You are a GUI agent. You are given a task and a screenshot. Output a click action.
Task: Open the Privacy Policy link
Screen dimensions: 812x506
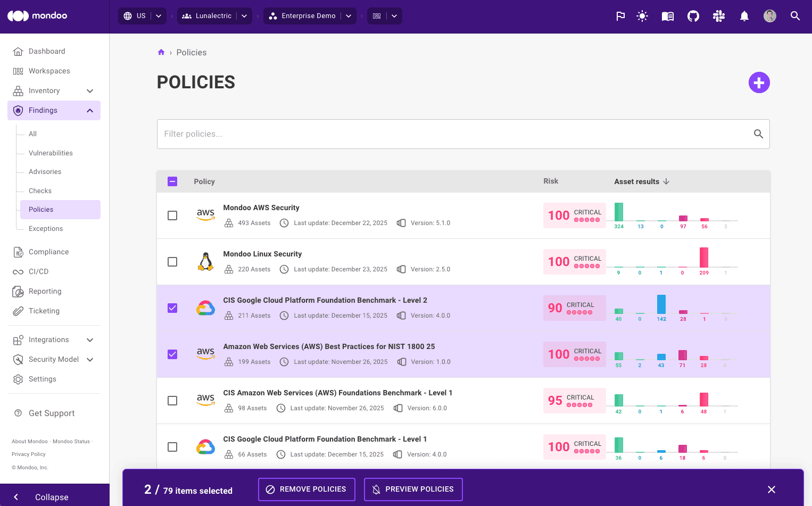click(x=28, y=454)
